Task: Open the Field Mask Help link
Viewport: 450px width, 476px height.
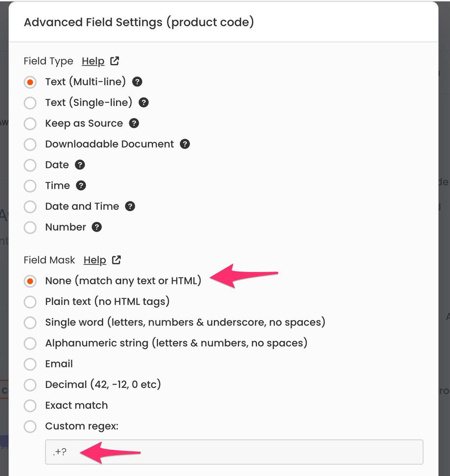Action: [95, 260]
